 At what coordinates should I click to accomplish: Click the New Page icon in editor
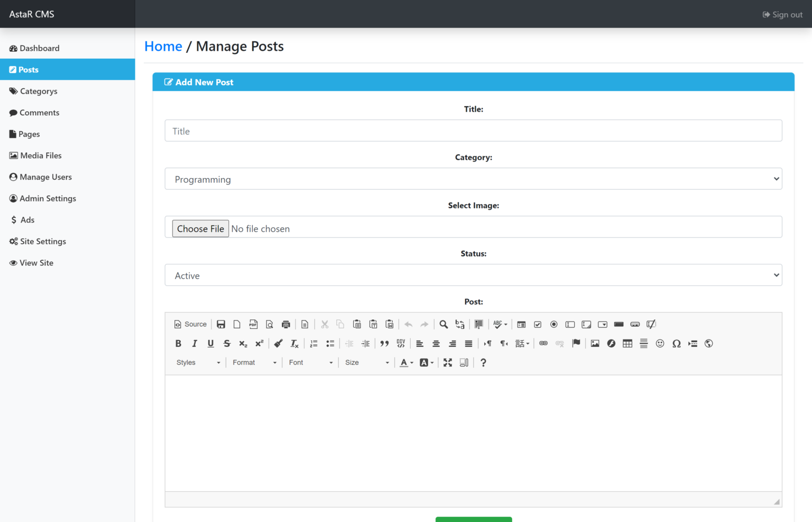pos(237,324)
